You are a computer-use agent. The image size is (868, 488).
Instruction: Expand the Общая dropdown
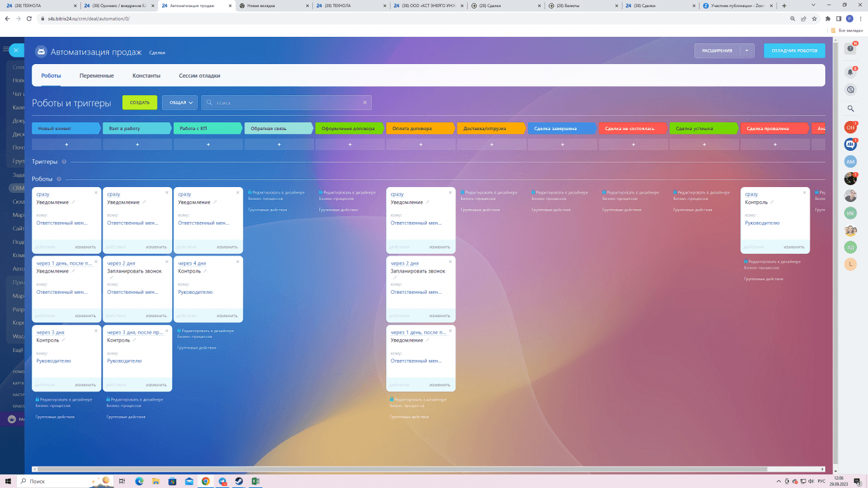(179, 102)
